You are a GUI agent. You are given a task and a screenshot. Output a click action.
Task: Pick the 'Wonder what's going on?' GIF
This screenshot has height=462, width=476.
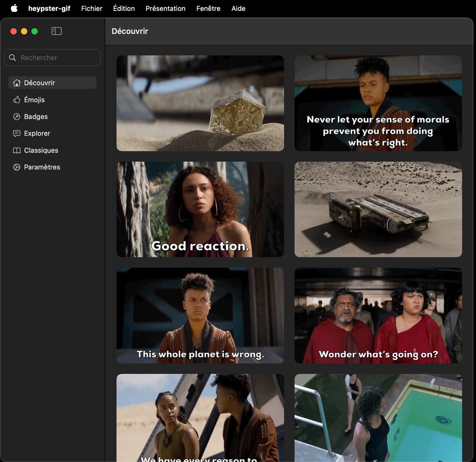pyautogui.click(x=378, y=315)
